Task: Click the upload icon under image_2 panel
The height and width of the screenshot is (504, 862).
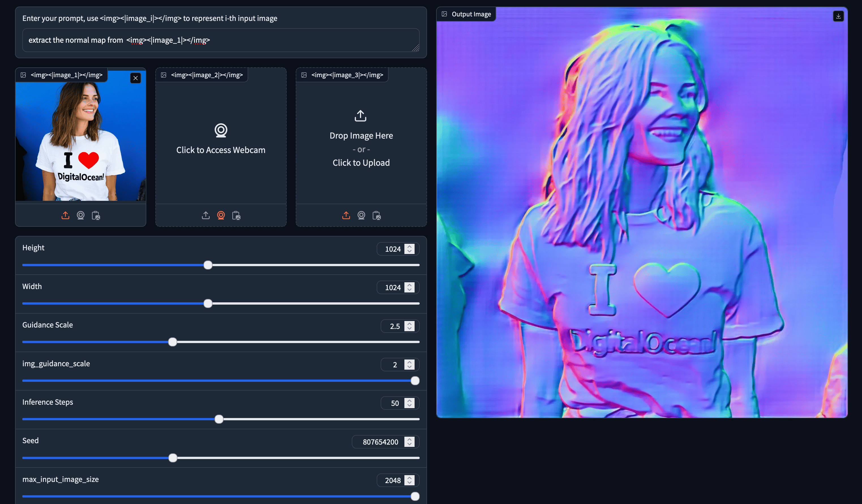Action: click(205, 216)
